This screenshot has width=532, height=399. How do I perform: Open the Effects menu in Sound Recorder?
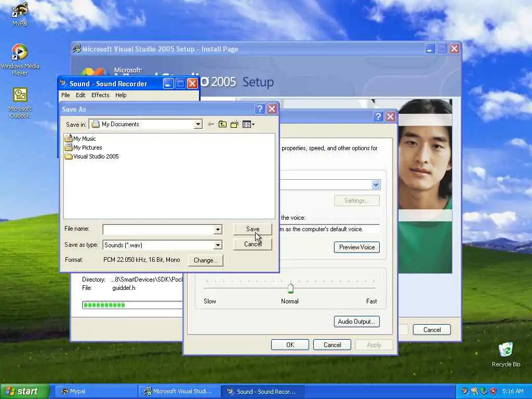100,96
